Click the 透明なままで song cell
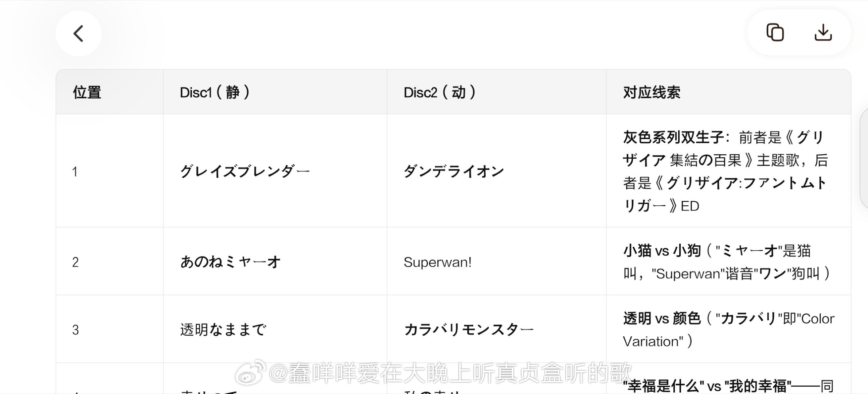Image resolution: width=868 pixels, height=394 pixels. 223,329
